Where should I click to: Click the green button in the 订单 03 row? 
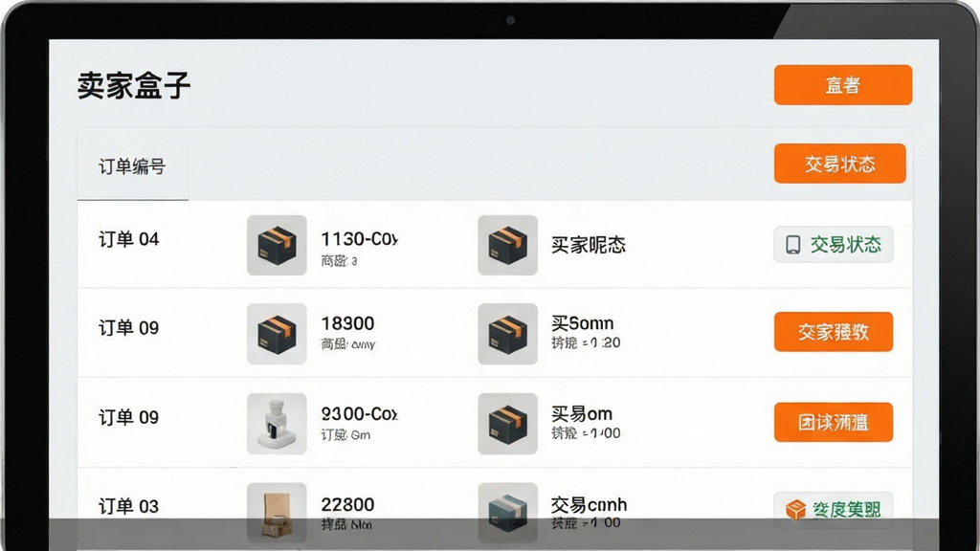[834, 509]
